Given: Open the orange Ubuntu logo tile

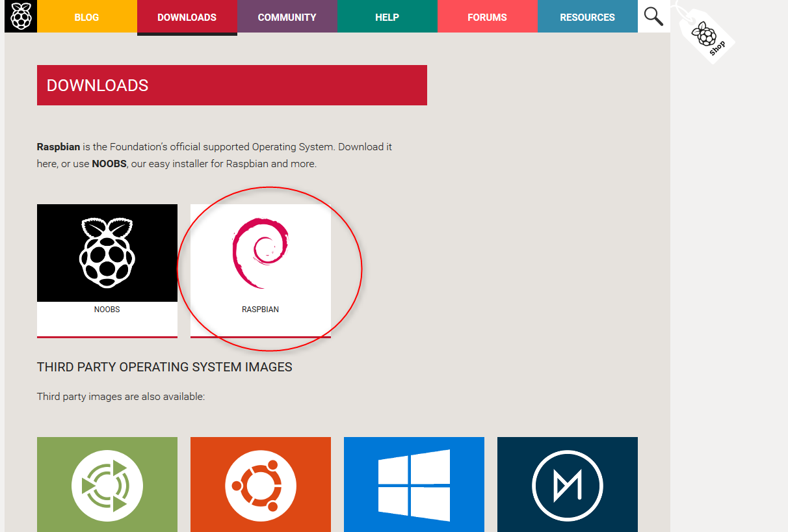Looking at the screenshot, I should click(x=261, y=485).
